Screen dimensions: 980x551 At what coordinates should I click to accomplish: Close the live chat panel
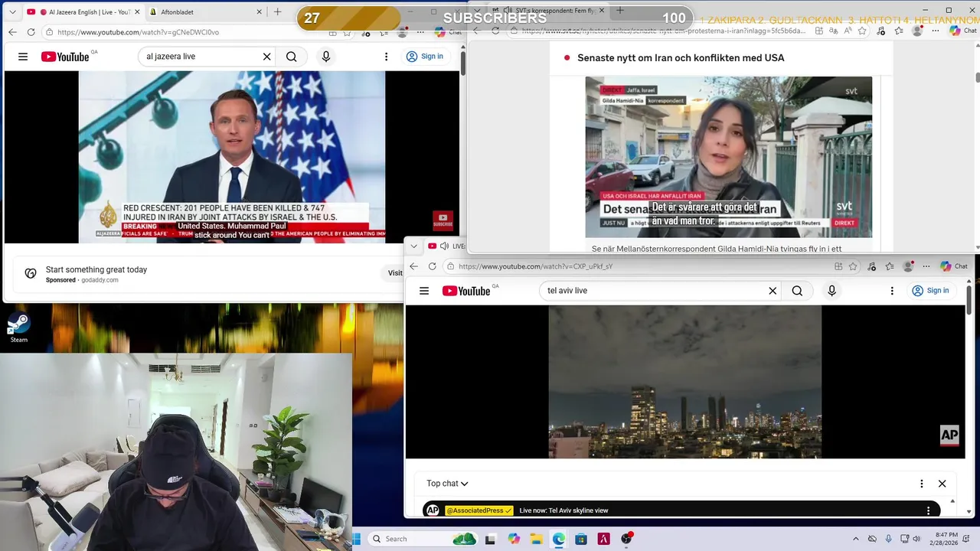(942, 484)
